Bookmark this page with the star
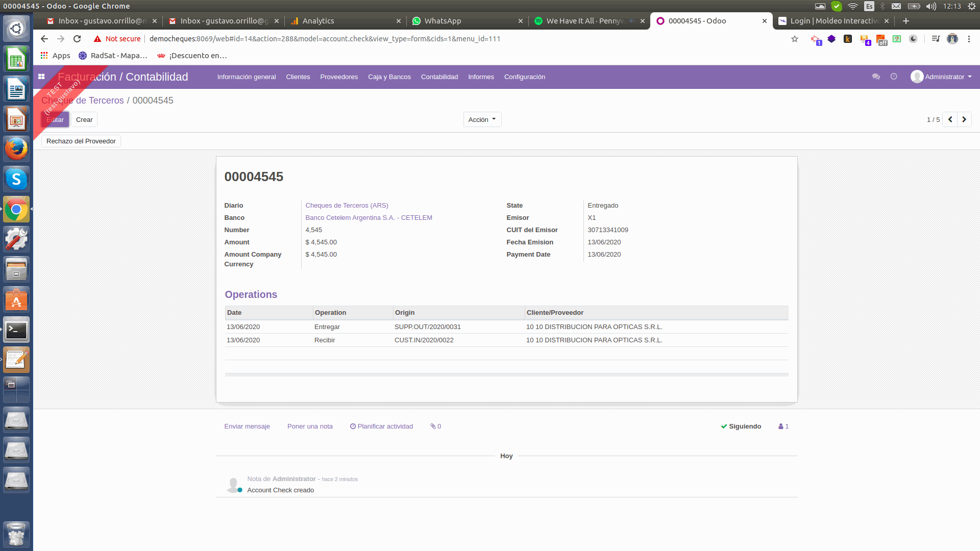The height and width of the screenshot is (551, 980). (795, 39)
